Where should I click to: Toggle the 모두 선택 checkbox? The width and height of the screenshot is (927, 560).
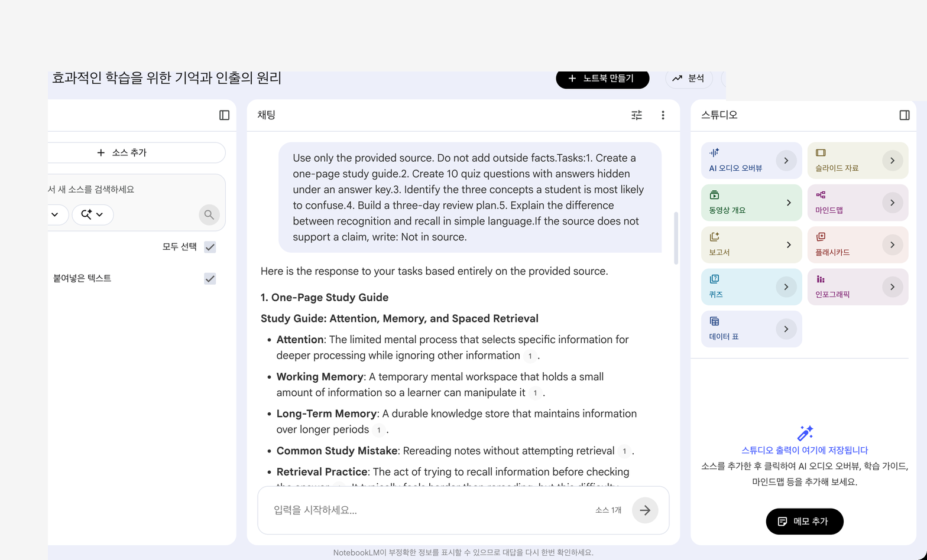point(210,247)
